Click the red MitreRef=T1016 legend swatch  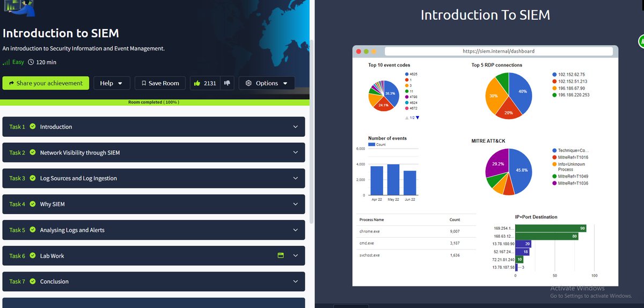pyautogui.click(x=554, y=157)
